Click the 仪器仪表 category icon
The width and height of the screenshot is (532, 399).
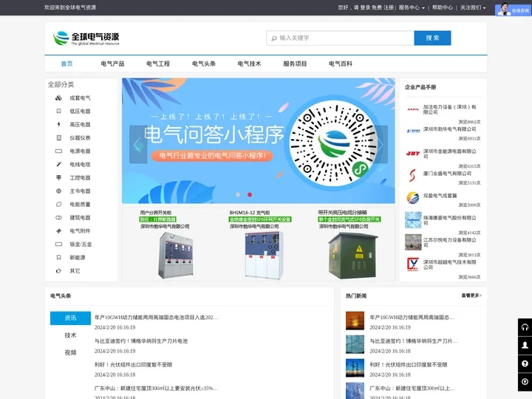tap(58, 137)
